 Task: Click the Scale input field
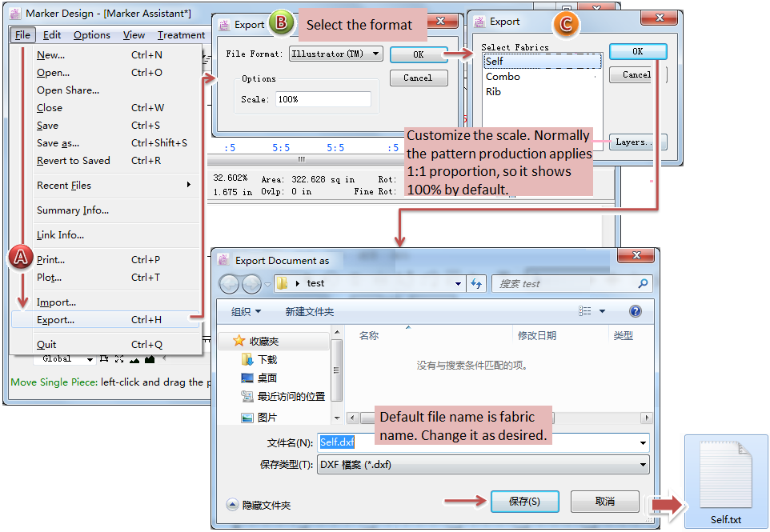pyautogui.click(x=323, y=99)
